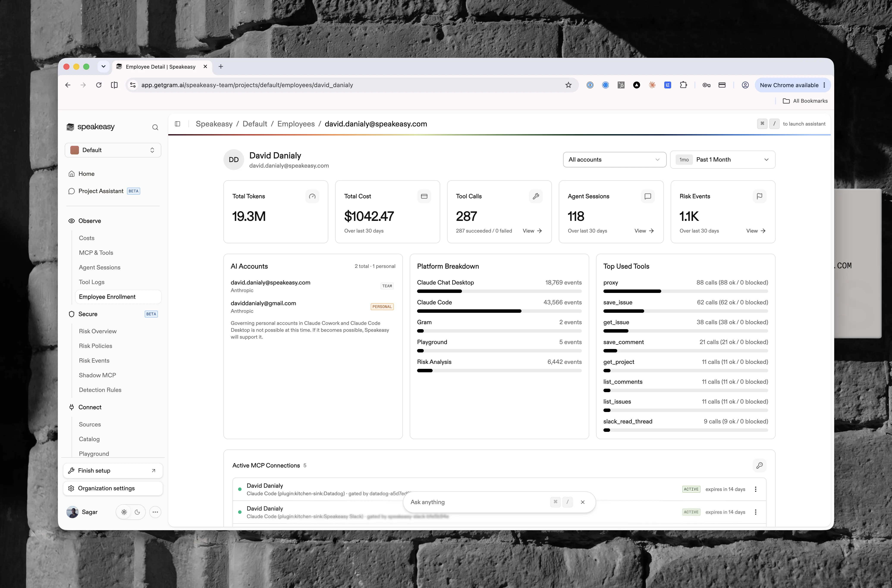Click wrench icon in Active MCP Connections
Image resolution: width=892 pixels, height=588 pixels.
pos(759,465)
